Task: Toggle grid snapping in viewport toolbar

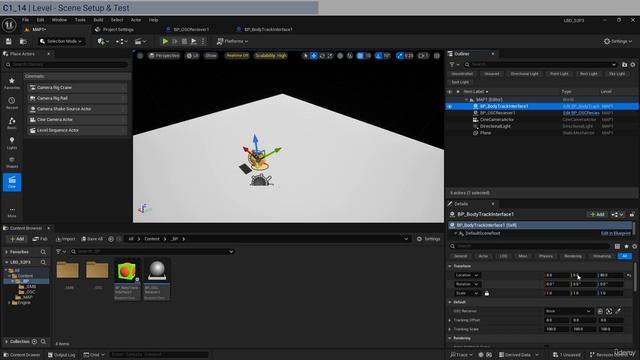Action: (360, 56)
